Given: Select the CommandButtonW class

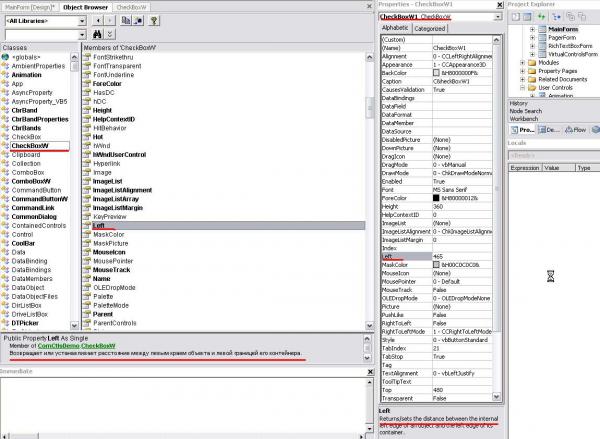Looking at the screenshot, I should click(39, 199).
